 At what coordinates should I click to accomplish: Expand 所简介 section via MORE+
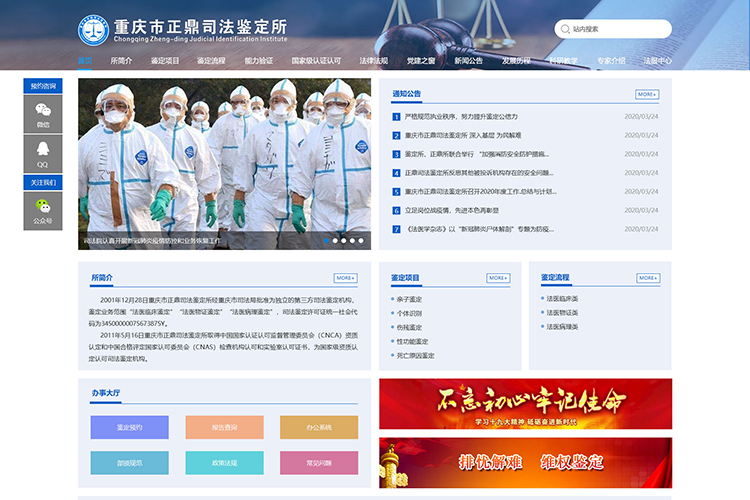point(345,277)
